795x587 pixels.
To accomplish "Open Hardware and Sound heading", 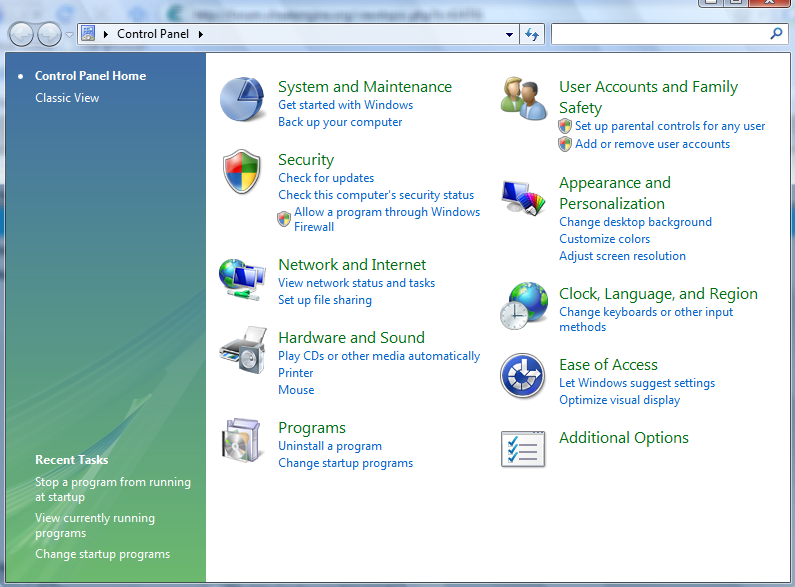I will coord(351,338).
